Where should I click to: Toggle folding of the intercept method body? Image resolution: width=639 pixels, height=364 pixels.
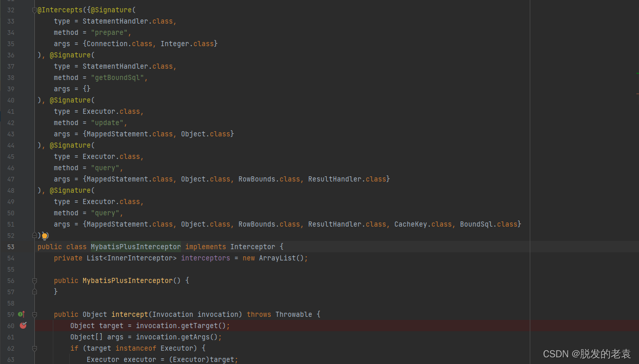click(x=34, y=314)
